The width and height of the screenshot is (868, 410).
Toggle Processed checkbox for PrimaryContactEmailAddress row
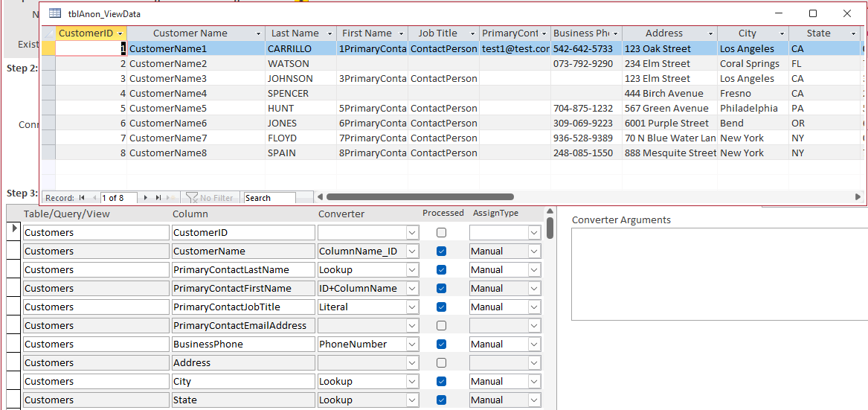click(441, 325)
